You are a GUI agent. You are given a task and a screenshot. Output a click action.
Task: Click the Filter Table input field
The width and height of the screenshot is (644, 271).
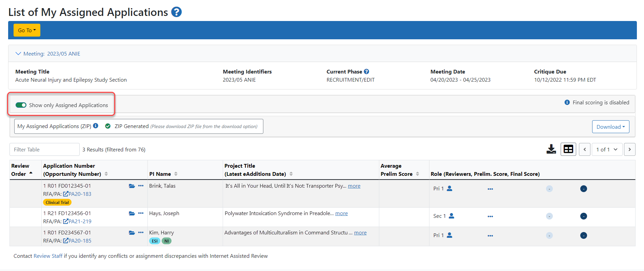(44, 149)
